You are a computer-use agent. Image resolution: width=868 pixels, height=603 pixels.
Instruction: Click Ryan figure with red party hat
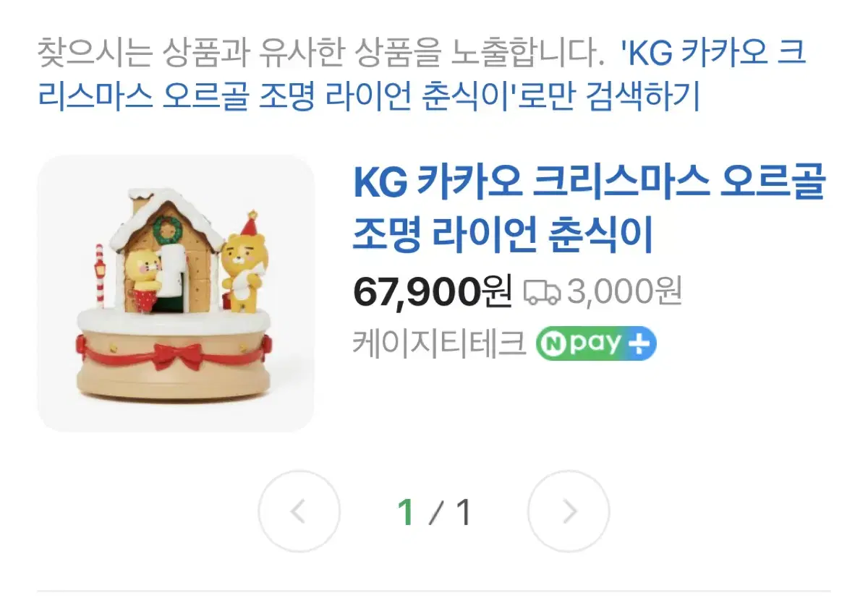pos(244,263)
